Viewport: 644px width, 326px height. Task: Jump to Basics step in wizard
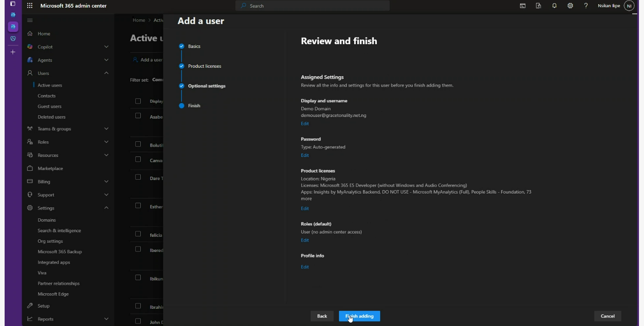pyautogui.click(x=194, y=46)
